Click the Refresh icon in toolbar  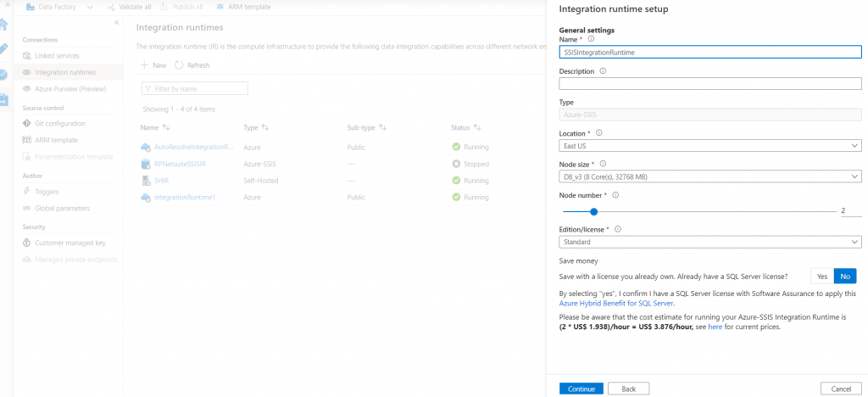pos(179,65)
